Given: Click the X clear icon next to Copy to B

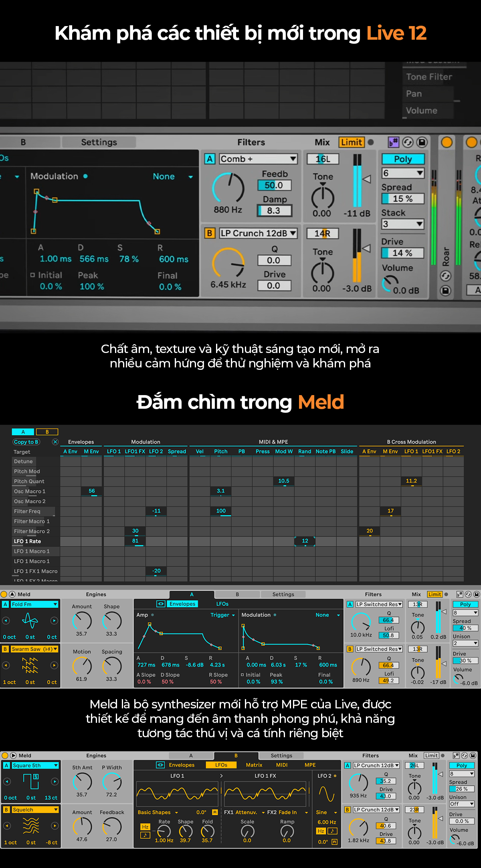Looking at the screenshot, I should [x=55, y=442].
